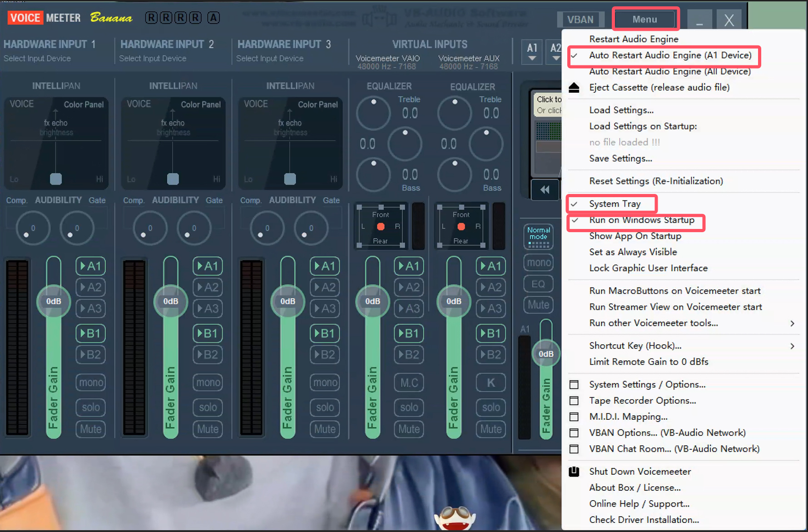The width and height of the screenshot is (808, 532).
Task: Click the window icon beside VBAN Options
Action: coord(574,433)
